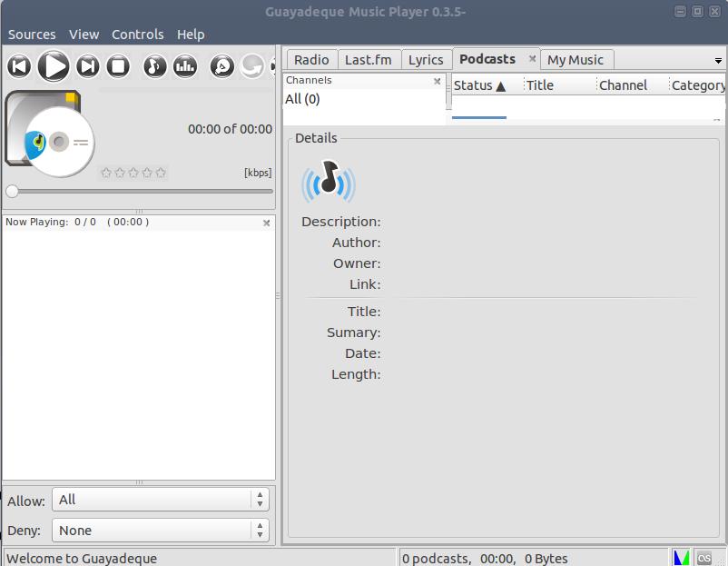Click the playback position slider
Viewport: 728px width, 566px height.
tap(141, 191)
